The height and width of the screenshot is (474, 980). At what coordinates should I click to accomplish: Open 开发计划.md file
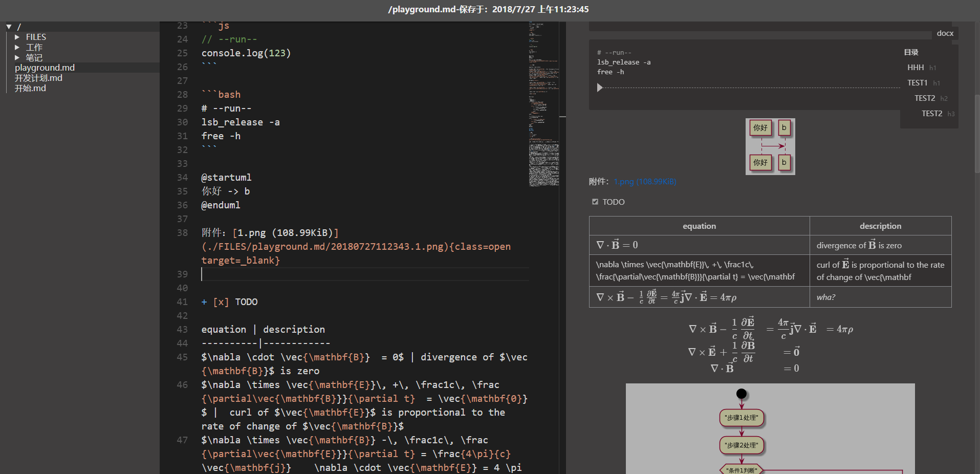38,78
